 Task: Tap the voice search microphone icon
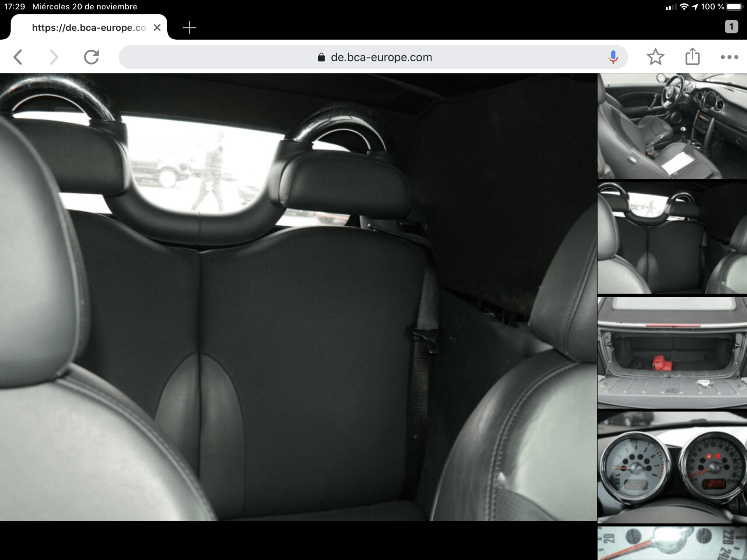coord(613,57)
